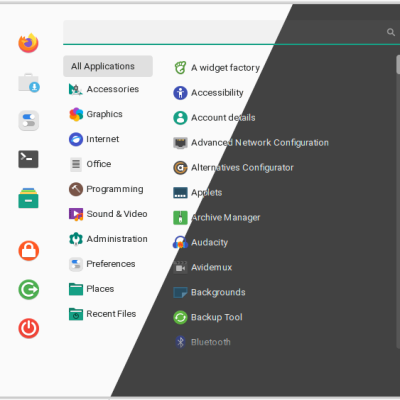Viewport: 400px width, 400px height.
Task: Open Files manager favorite icon
Action: 28,198
